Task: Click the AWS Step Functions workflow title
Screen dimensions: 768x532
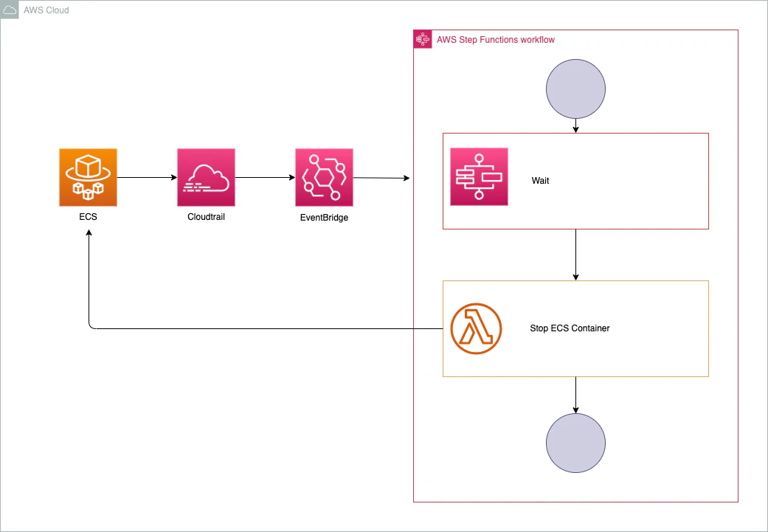Action: [x=496, y=39]
